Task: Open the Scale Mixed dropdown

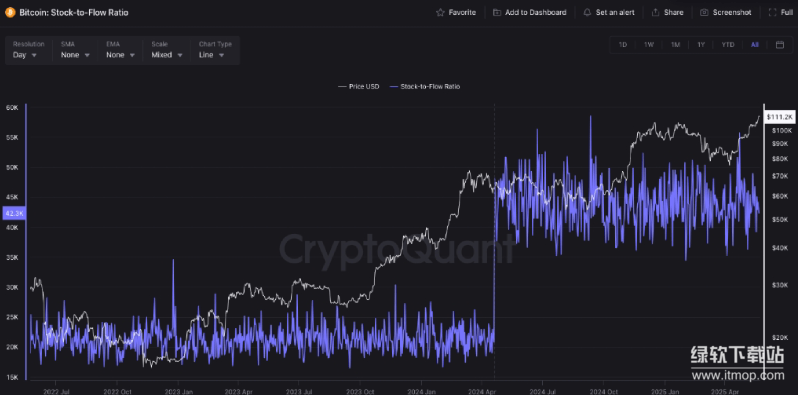Action: click(167, 50)
